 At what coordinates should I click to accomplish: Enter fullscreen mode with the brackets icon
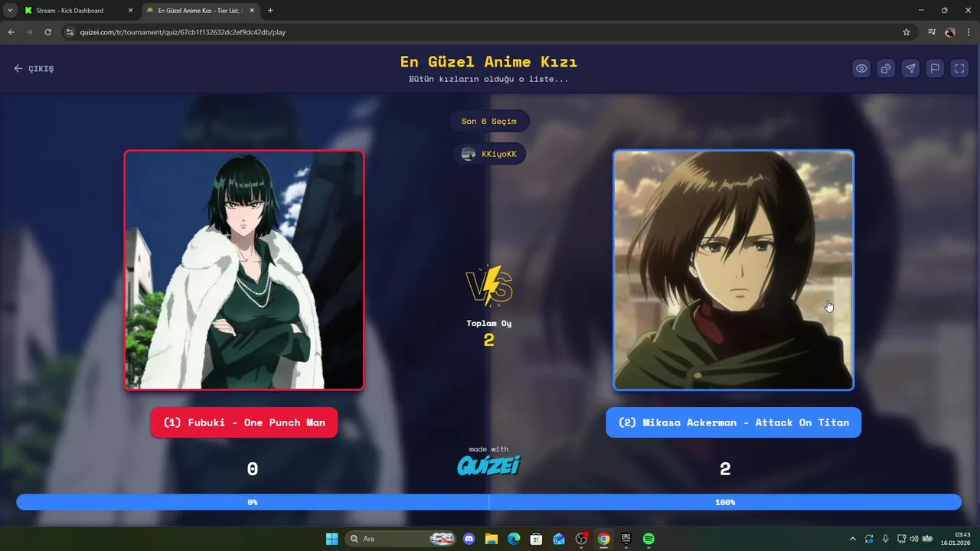pyautogui.click(x=959, y=68)
